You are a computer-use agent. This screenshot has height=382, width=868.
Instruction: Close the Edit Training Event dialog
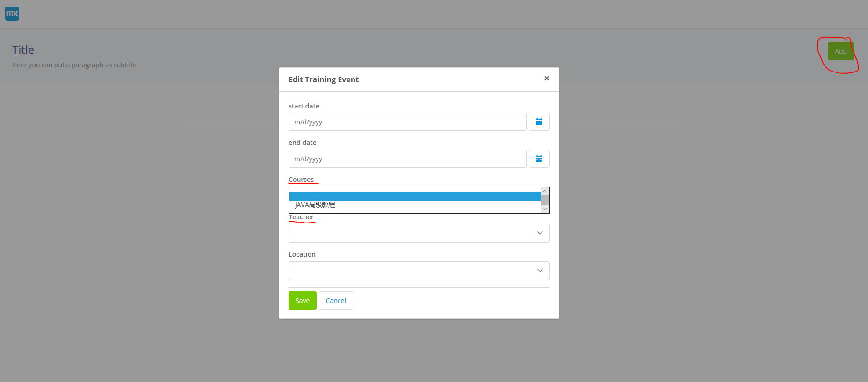tap(546, 79)
